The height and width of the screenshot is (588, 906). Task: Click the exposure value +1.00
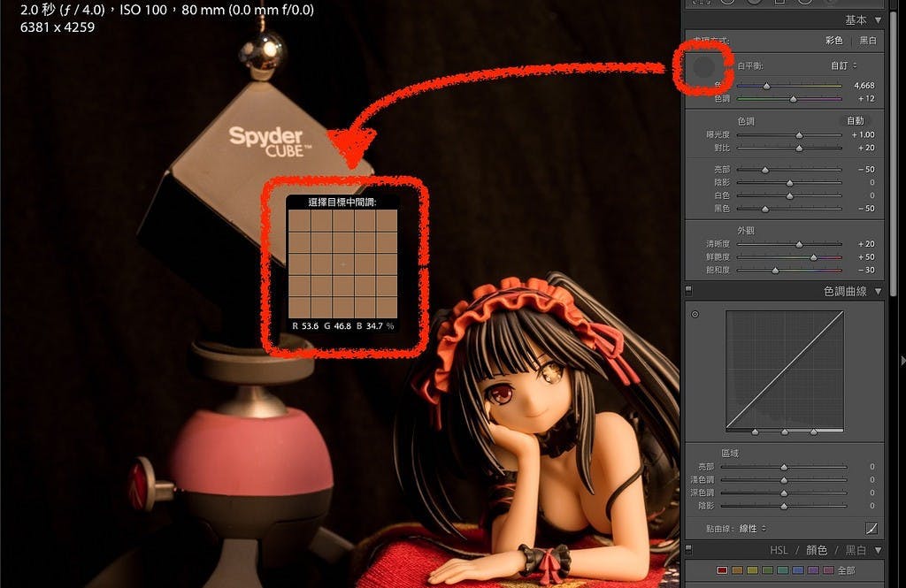tap(864, 134)
